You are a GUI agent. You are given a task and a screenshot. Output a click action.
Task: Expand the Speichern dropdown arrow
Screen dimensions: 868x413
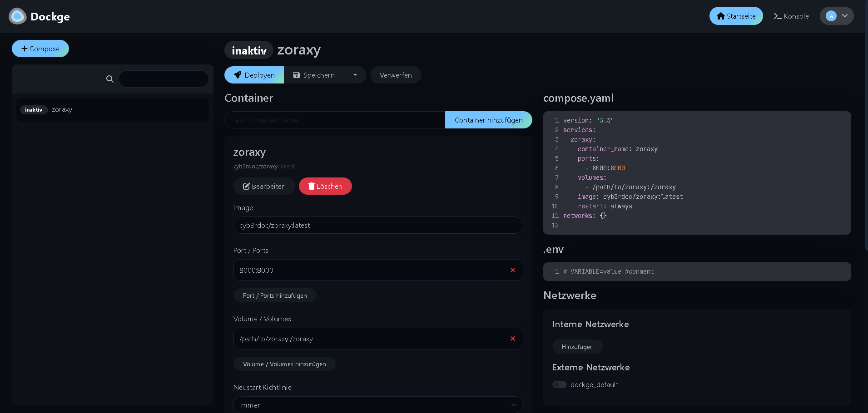pyautogui.click(x=355, y=75)
